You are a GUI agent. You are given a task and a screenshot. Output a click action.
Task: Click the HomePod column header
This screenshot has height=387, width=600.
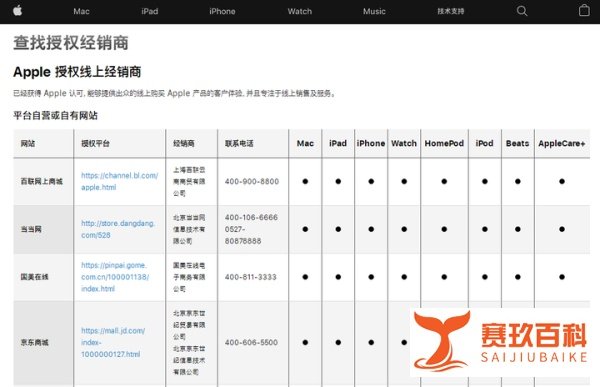click(444, 143)
